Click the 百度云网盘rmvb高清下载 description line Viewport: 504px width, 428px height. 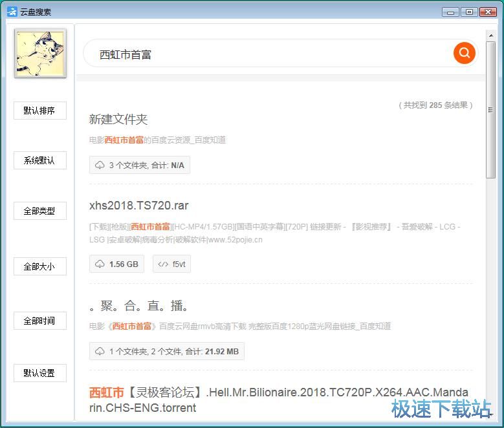240,326
